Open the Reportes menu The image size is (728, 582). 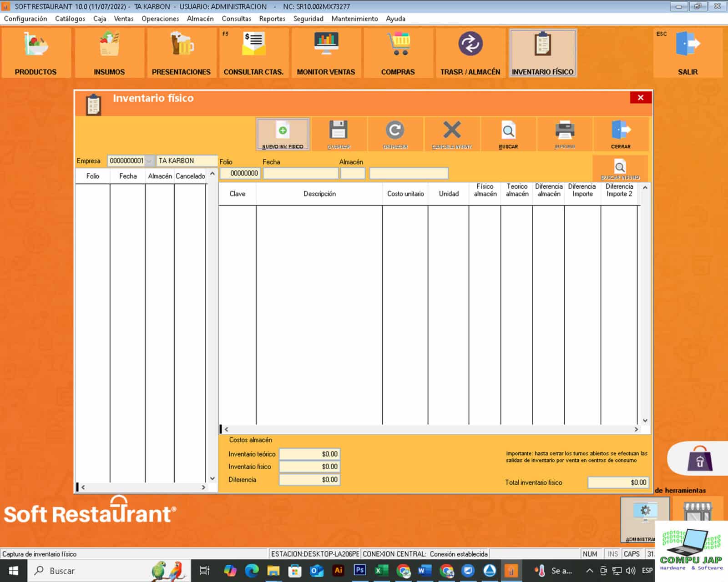272,19
